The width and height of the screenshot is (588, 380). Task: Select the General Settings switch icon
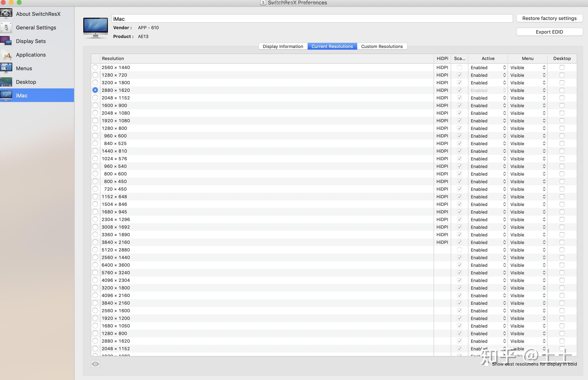pos(6,27)
